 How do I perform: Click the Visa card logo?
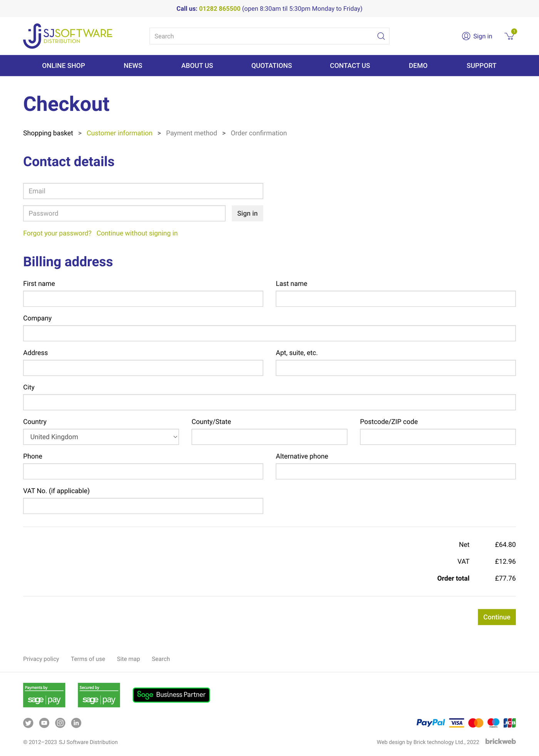457,722
